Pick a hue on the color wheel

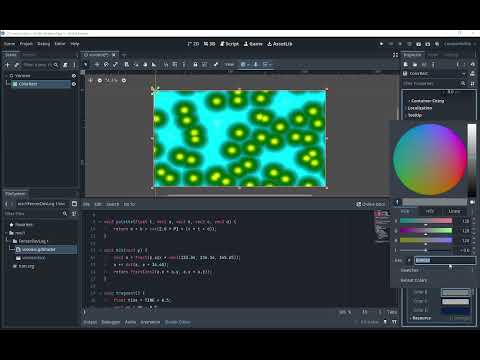429,159
